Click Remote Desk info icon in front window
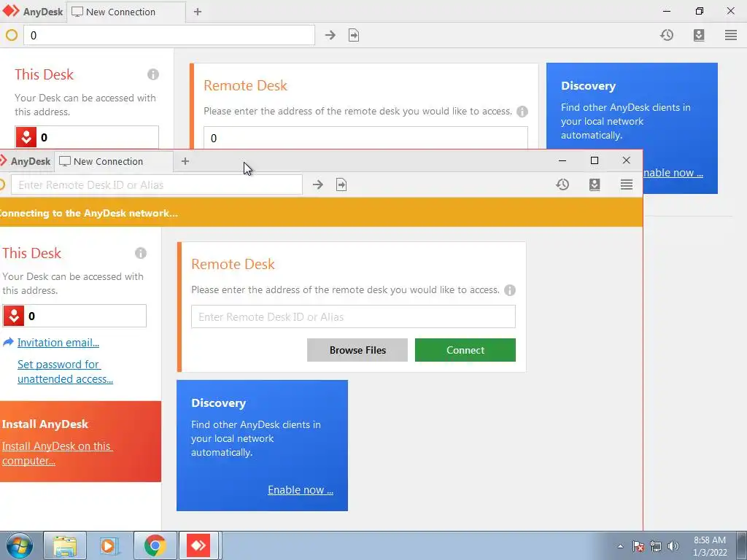 pos(510,290)
